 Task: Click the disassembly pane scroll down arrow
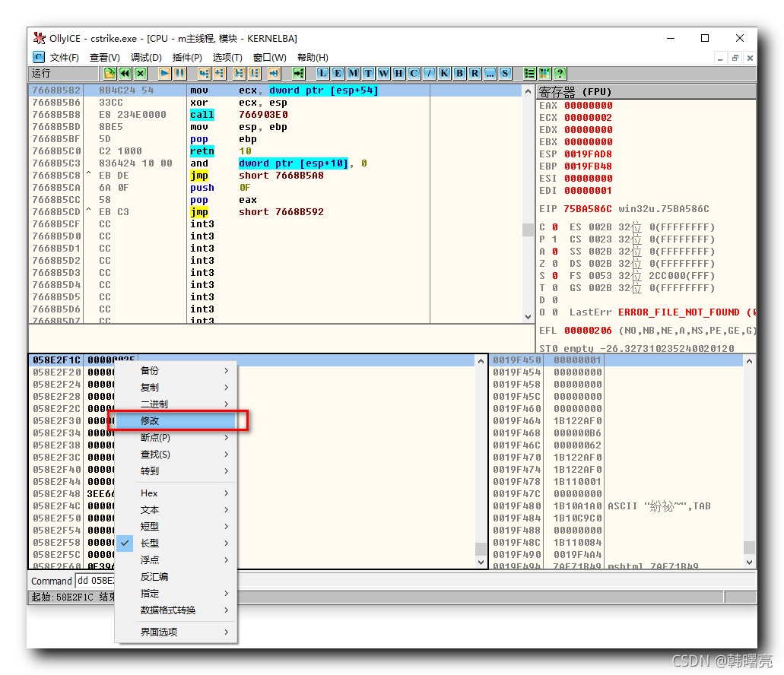coord(528,317)
